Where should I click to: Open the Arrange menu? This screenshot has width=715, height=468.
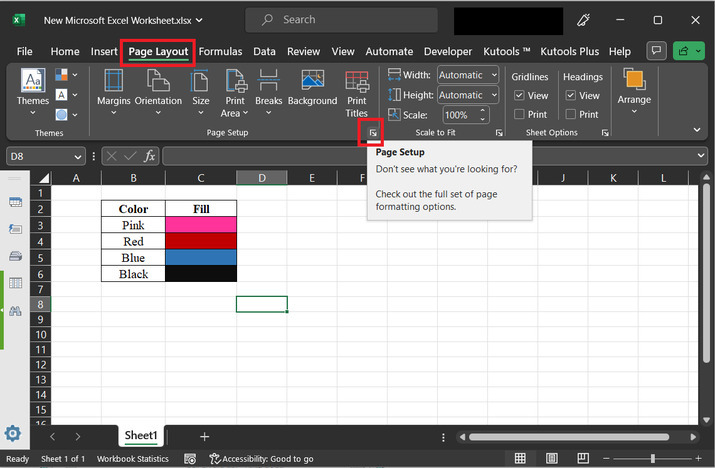[634, 91]
